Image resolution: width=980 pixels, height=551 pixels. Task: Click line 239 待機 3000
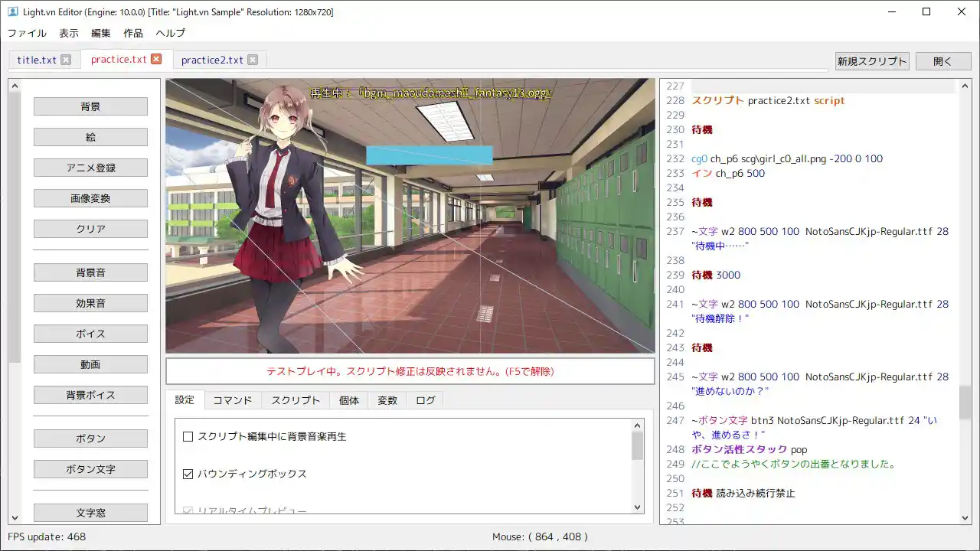coord(716,275)
